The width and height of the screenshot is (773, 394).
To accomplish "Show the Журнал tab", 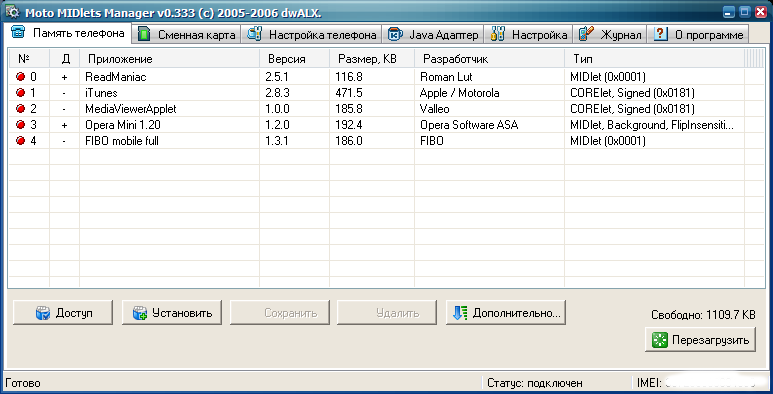I will click(610, 35).
